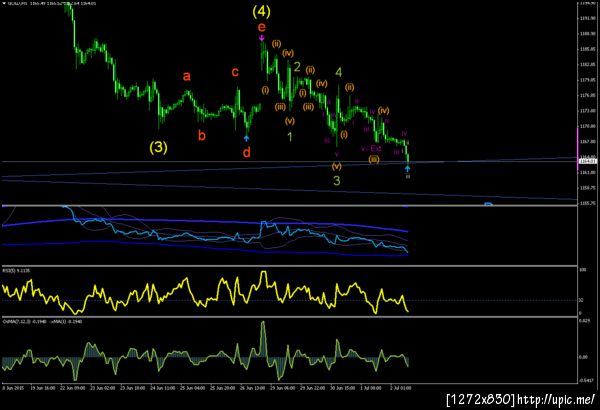Screen dimensions: 600x410
Task: Select the yellow (4) wave label
Action: pos(261,11)
